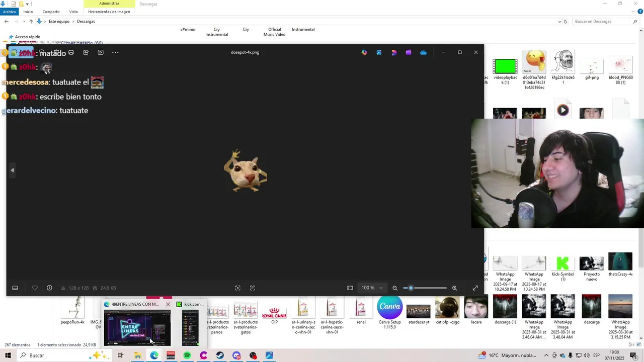The width and height of the screenshot is (644, 362).
Task: Click the zoom in magnifier in Photos
Action: 454,288
